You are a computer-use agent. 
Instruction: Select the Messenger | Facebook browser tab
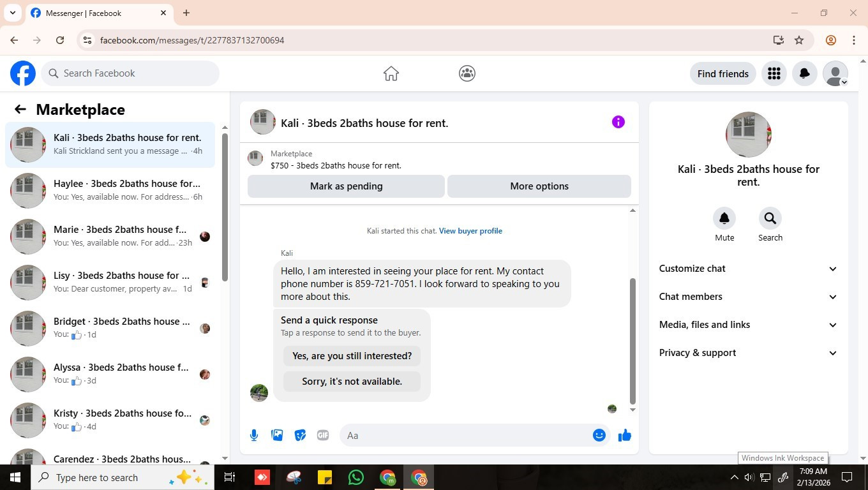click(x=99, y=13)
